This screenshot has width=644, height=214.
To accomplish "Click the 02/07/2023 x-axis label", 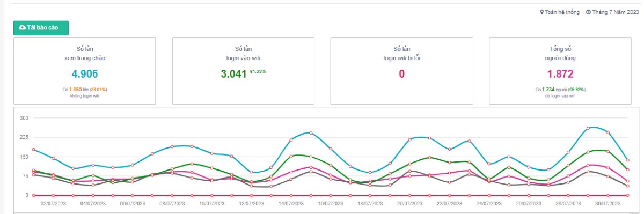I will (x=53, y=203).
